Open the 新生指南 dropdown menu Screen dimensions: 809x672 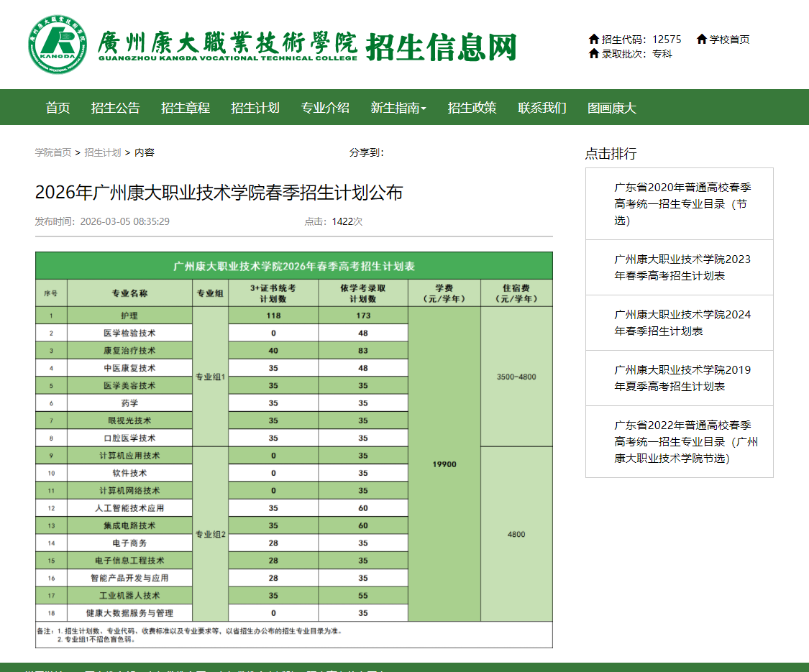[x=398, y=107]
